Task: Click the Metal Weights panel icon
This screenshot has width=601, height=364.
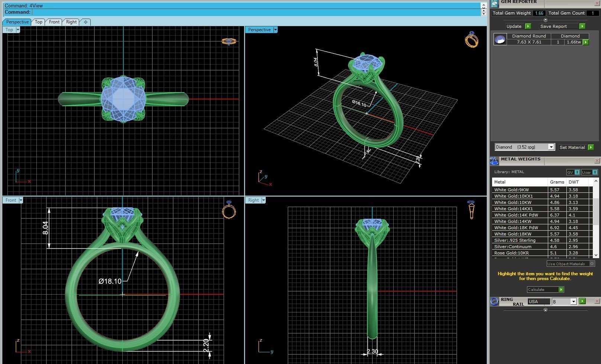Action: coord(494,161)
